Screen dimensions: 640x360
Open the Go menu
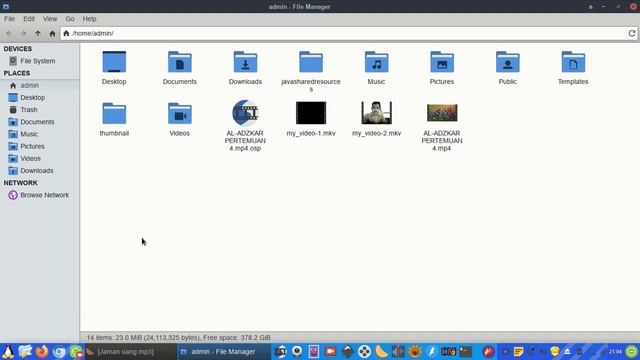click(x=70, y=19)
